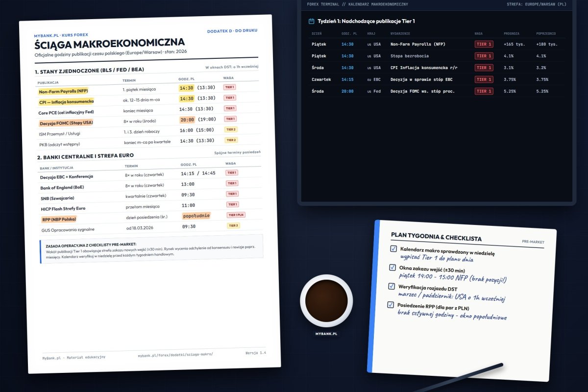
Task: Tick the Kalendarz makro sprawdzony w niedzielę checkbox
Action: (x=393, y=249)
